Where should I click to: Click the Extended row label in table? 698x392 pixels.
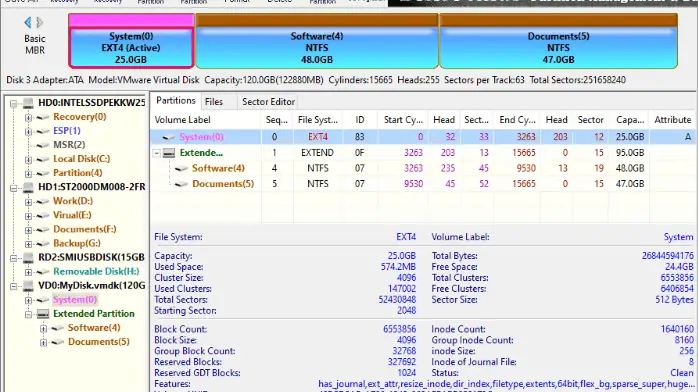click(201, 153)
